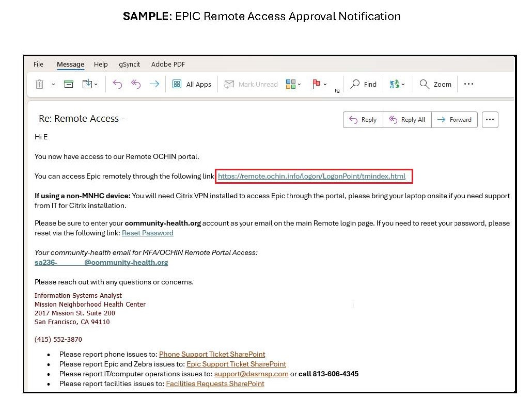This screenshot has height=415, width=532.
Task: Click the toolbar Reply All double-arrow icon
Action: (x=136, y=84)
